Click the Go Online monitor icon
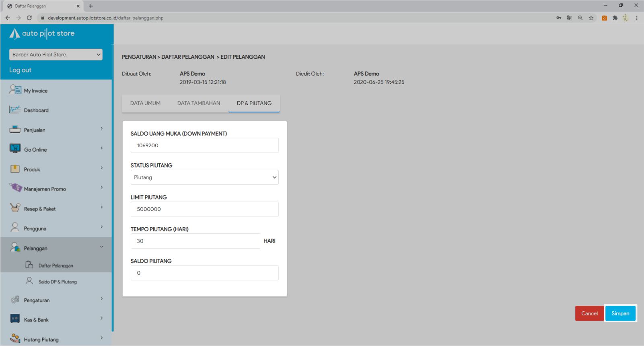This screenshot has width=644, height=346. click(15, 149)
